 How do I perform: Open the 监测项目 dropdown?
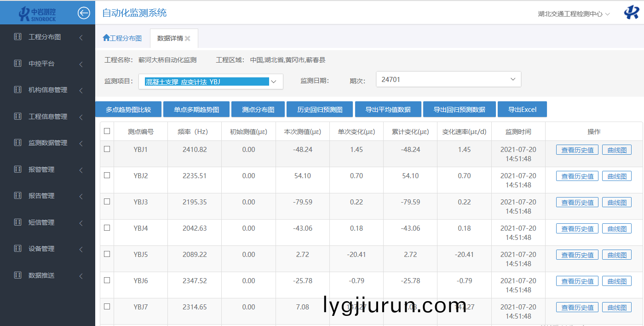[x=211, y=81]
